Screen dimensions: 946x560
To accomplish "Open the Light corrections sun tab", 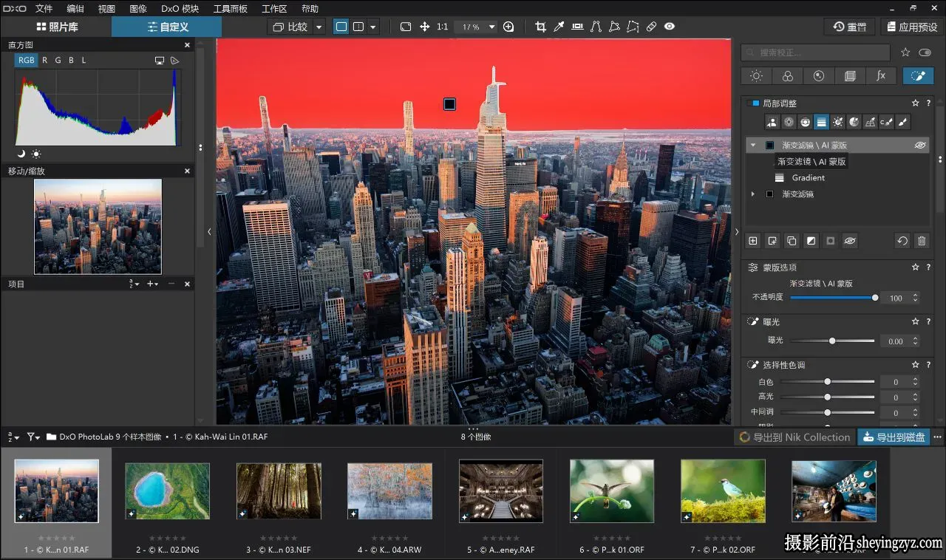I will [756, 75].
